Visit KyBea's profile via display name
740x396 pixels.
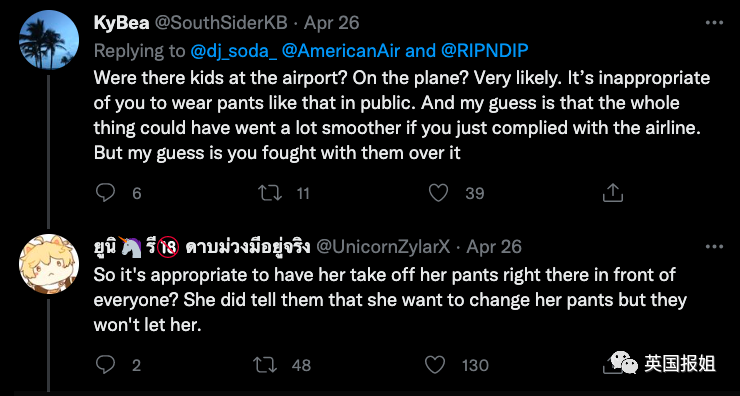tap(122, 23)
